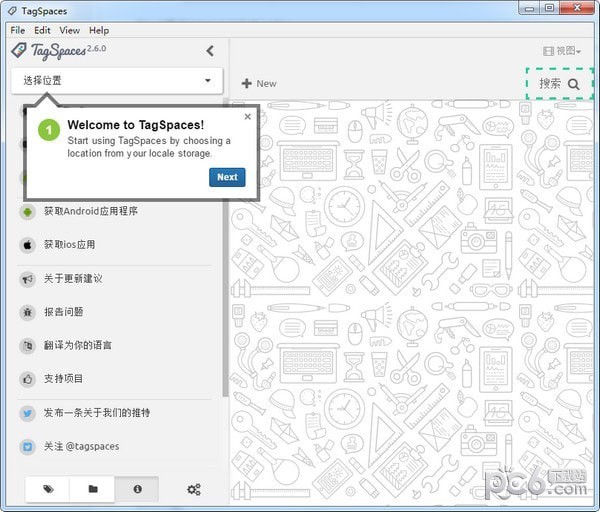
Task: Open the Edit menu
Action: pos(42,30)
